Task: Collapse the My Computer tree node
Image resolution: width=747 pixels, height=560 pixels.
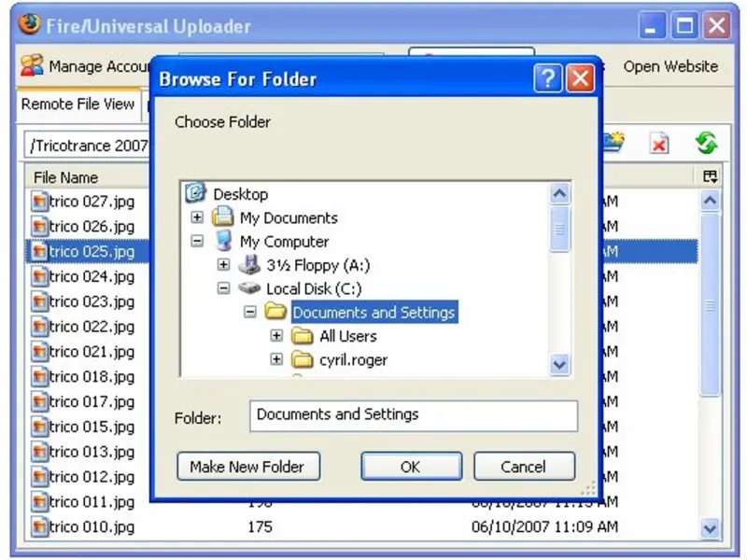Action: 197,241
